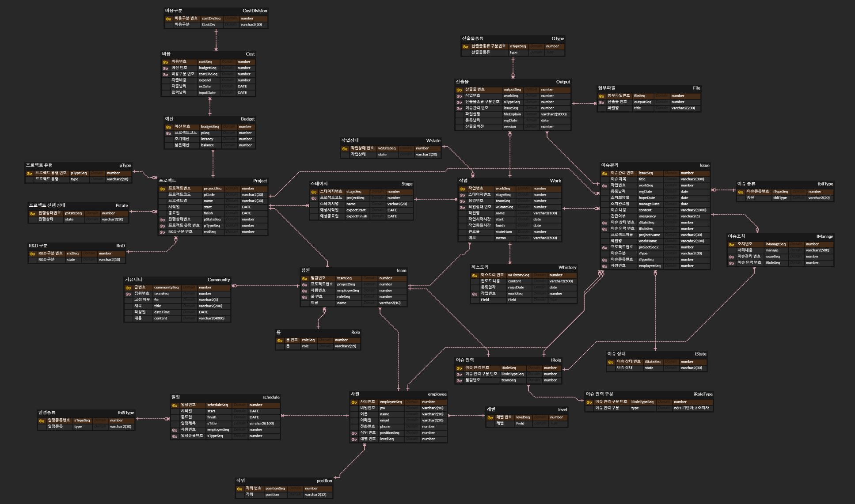Click the expectFinish column in Stage table
The height and width of the screenshot is (504, 855).
(357, 216)
